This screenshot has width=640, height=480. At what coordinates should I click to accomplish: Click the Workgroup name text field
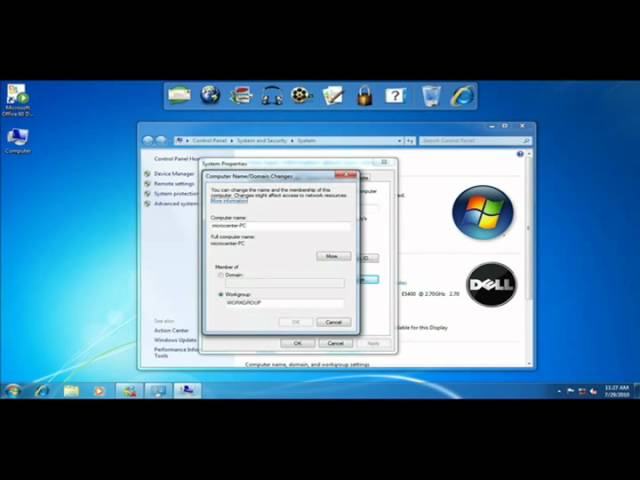pyautogui.click(x=284, y=303)
